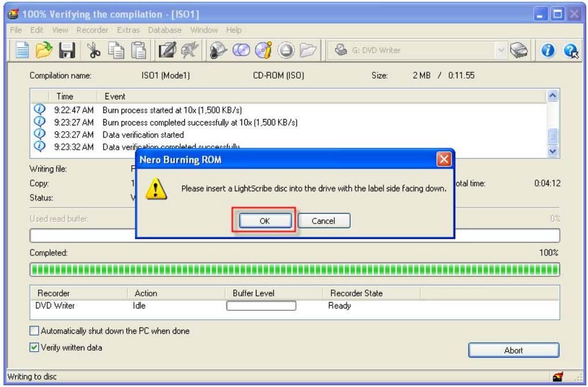
Task: Click the Nero application icon in title bar
Action: tap(13, 14)
